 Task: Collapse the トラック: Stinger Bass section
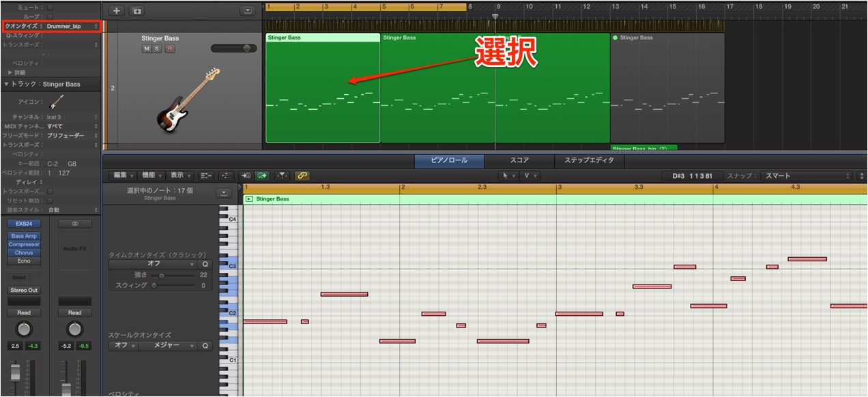pyautogui.click(x=6, y=85)
